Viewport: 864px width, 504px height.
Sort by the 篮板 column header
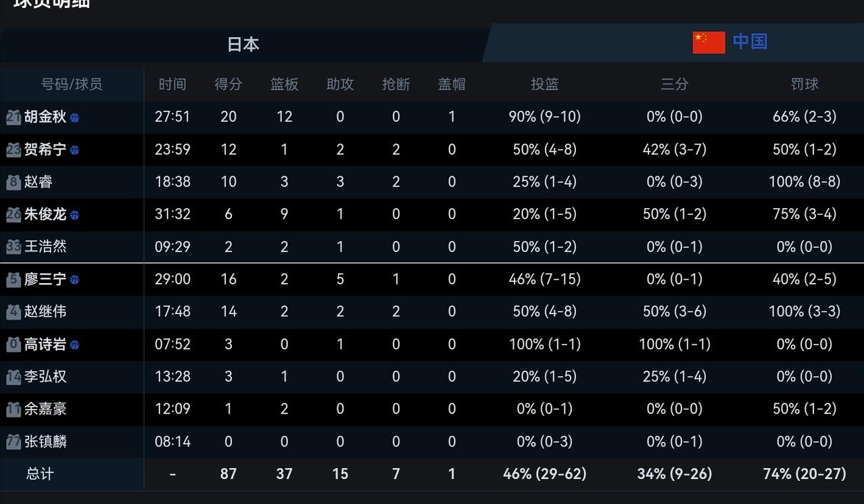(x=284, y=84)
